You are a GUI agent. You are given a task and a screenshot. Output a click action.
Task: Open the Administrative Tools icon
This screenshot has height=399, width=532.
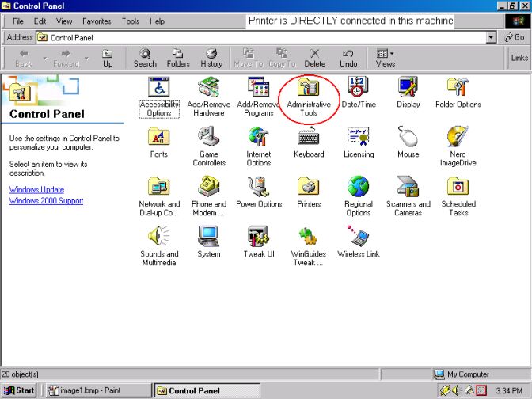coord(309,87)
